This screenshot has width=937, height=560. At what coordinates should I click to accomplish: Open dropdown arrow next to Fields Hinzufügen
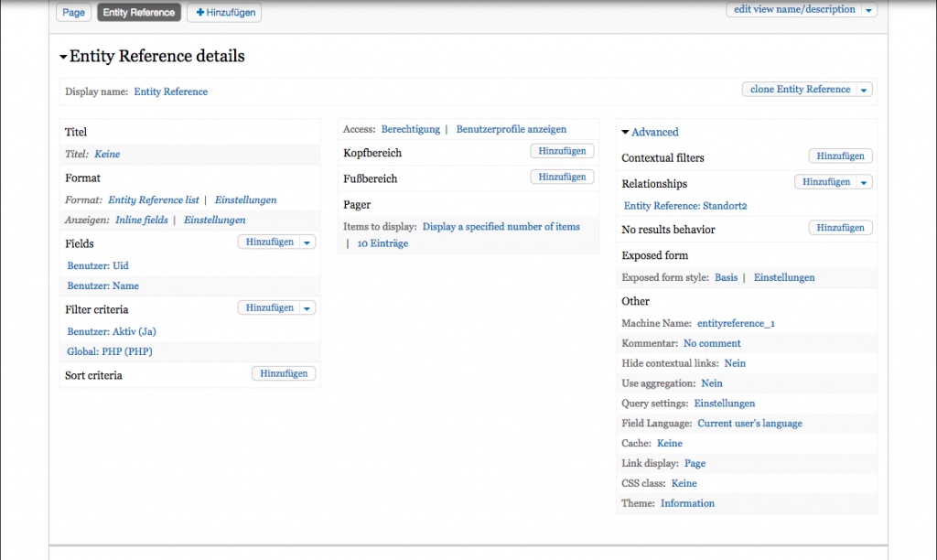click(x=307, y=242)
